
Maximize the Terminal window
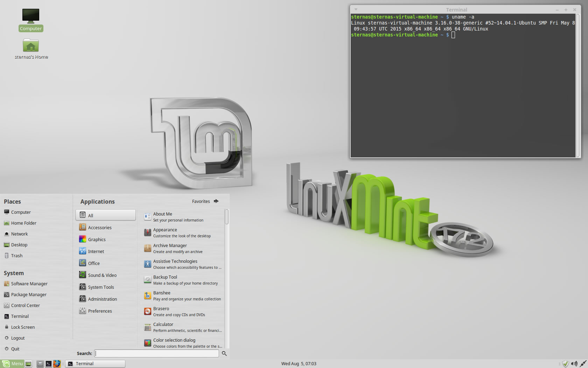point(566,10)
